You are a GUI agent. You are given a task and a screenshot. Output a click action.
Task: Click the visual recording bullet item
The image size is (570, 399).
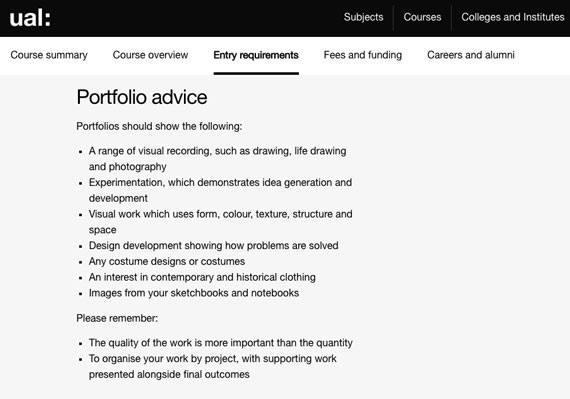[x=217, y=158]
